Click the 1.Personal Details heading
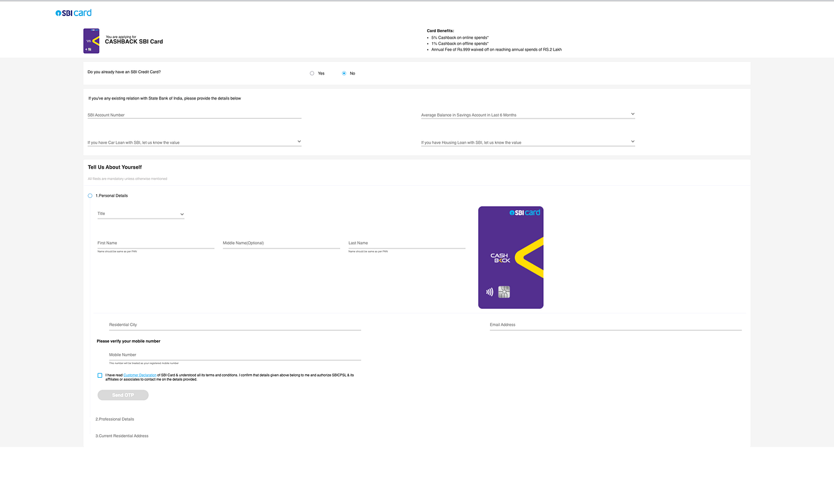This screenshot has width=834, height=504. [x=112, y=195]
